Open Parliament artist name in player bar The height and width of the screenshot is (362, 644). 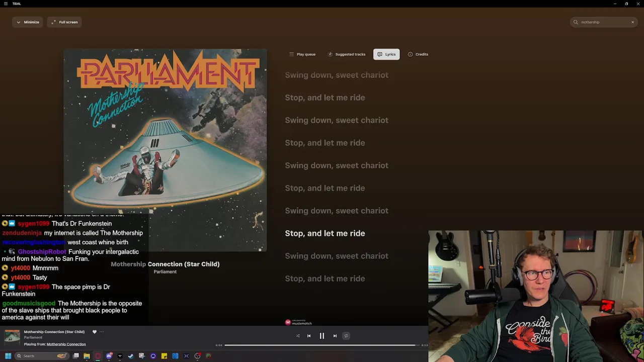(x=33, y=337)
